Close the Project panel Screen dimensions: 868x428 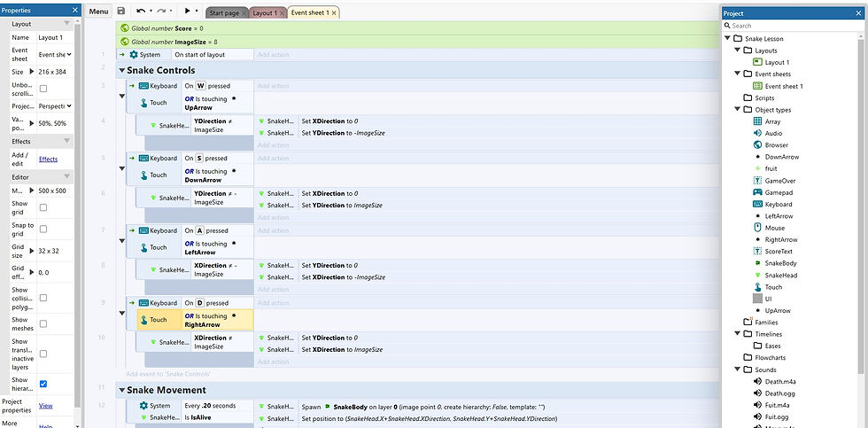[x=857, y=13]
